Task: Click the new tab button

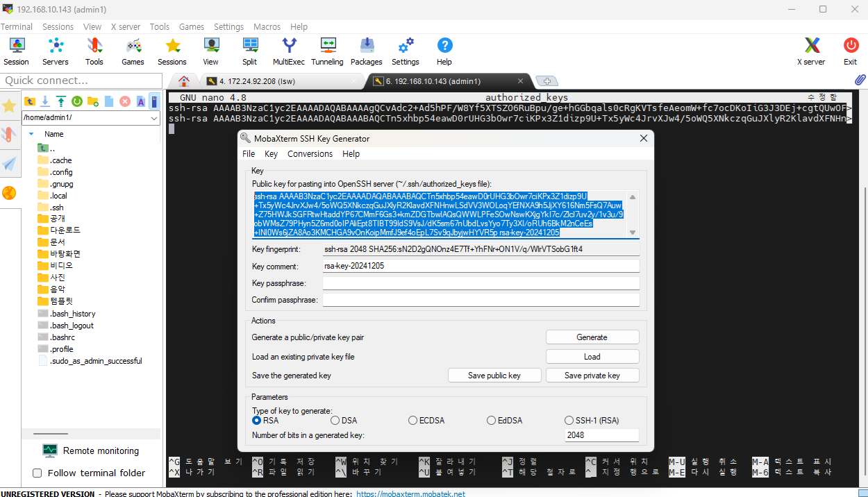Action: [x=546, y=81]
